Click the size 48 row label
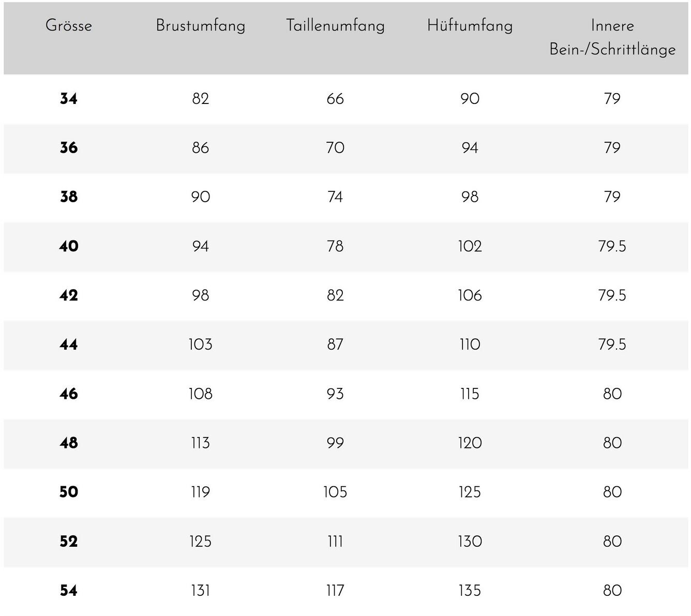The height and width of the screenshot is (616, 691). pyautogui.click(x=69, y=443)
